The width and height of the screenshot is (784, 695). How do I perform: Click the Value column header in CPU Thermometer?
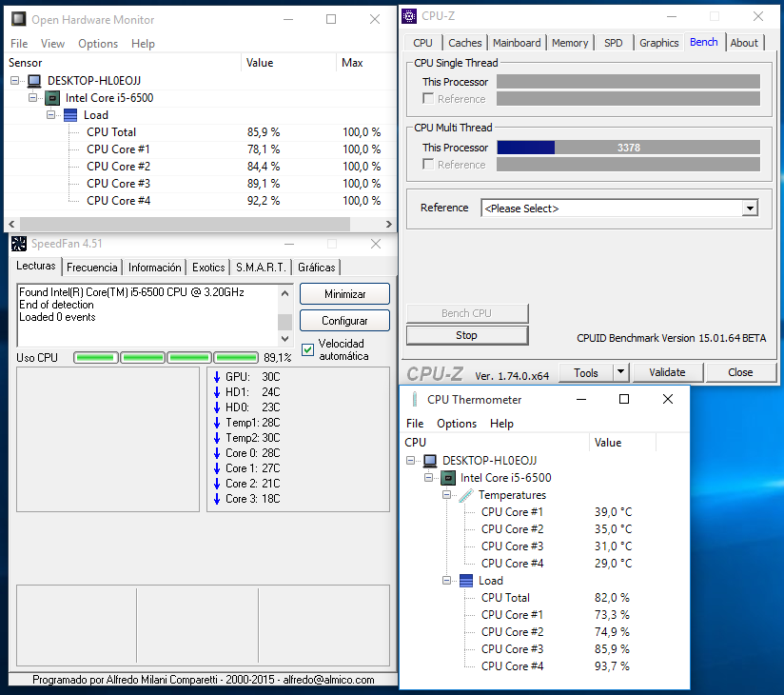(622, 443)
